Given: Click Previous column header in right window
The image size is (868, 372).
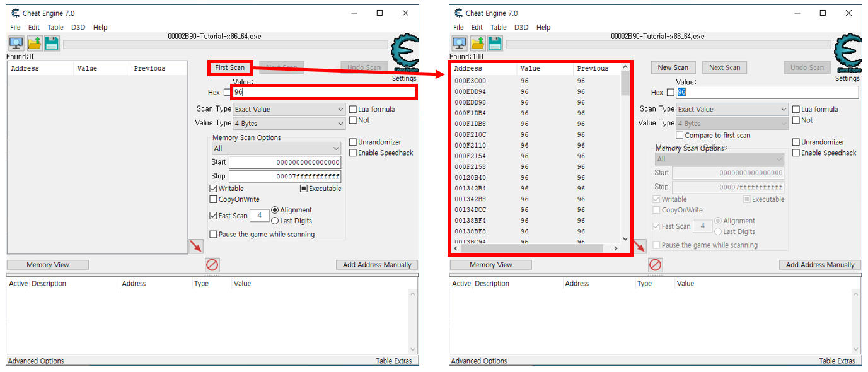Looking at the screenshot, I should pos(596,68).
